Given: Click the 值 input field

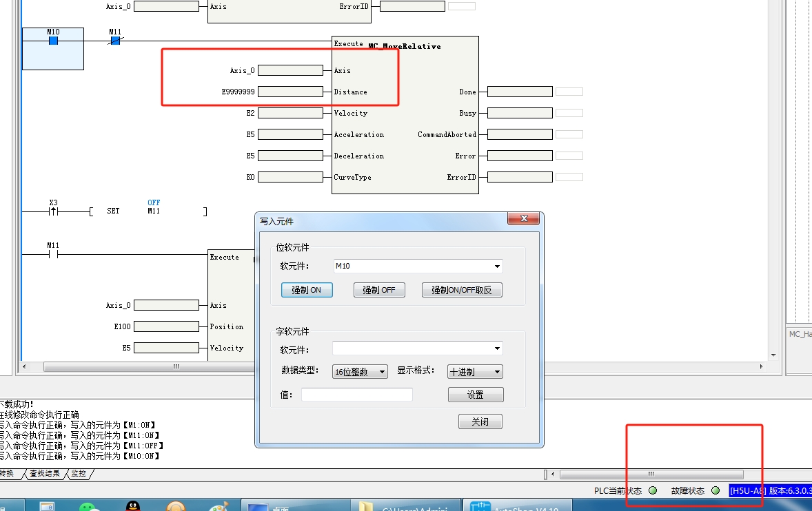Looking at the screenshot, I should 356,395.
